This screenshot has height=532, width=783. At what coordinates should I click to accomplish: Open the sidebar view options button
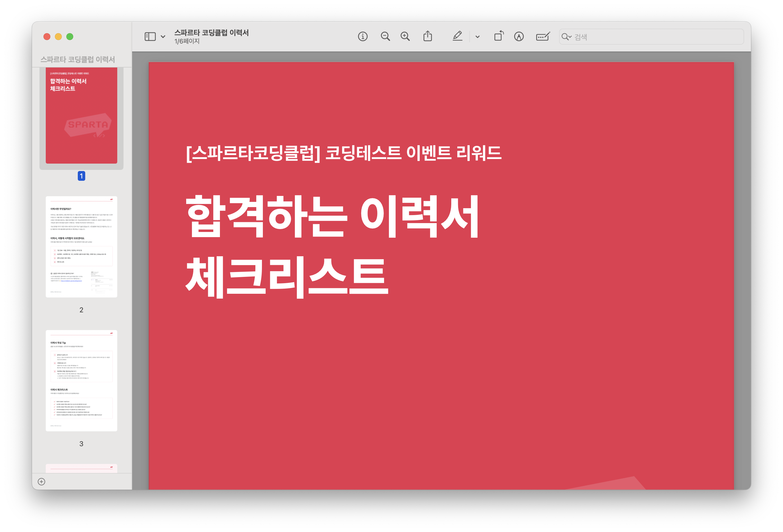(x=150, y=36)
